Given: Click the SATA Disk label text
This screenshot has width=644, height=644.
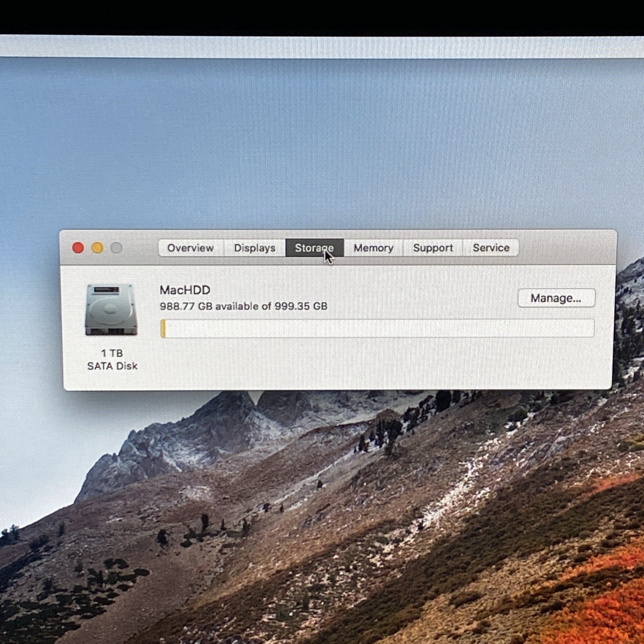Looking at the screenshot, I should click(x=113, y=366).
